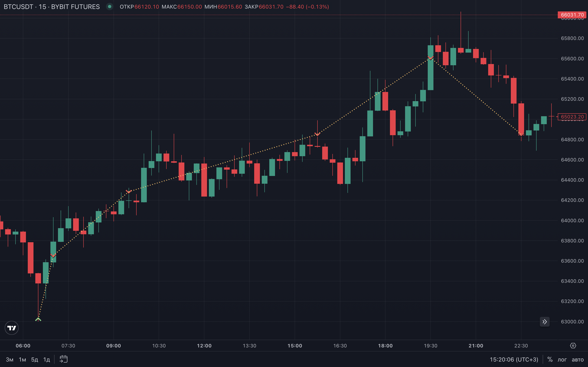The width and height of the screenshot is (588, 367).
Task: Toggle percent scale mode
Action: click(550, 359)
